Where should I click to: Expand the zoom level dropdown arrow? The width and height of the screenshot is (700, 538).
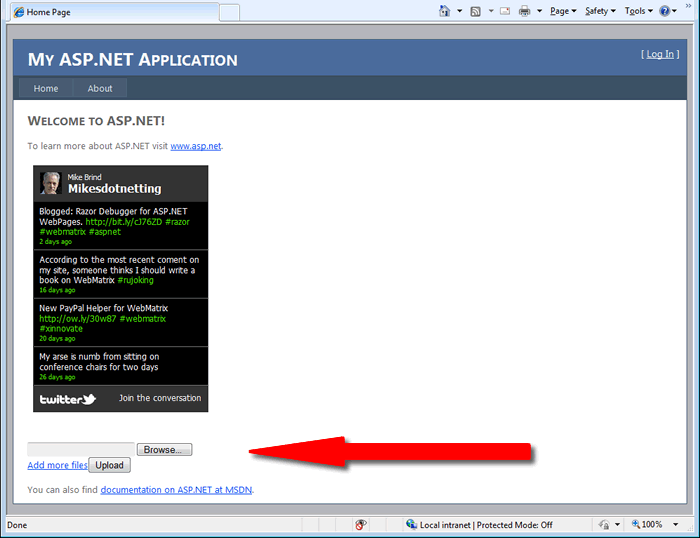click(675, 525)
